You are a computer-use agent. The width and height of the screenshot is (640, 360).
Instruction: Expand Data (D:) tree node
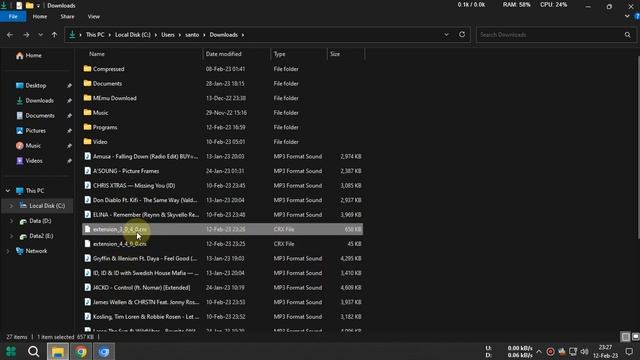coord(11,221)
